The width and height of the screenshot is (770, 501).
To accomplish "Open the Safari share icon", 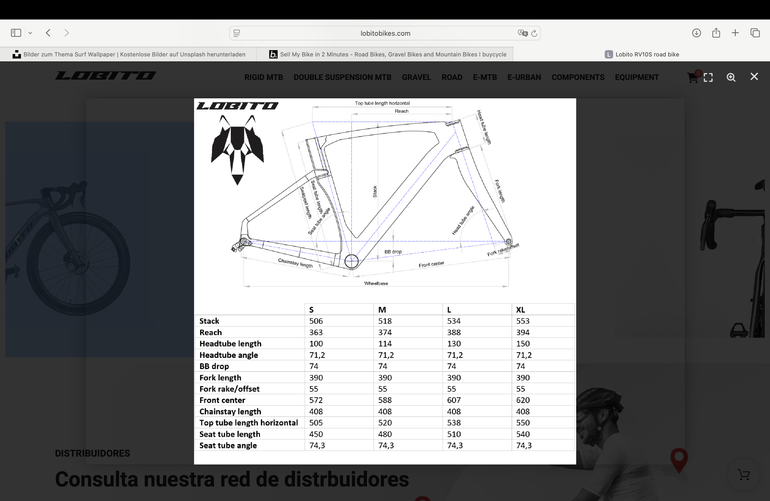I will [716, 33].
